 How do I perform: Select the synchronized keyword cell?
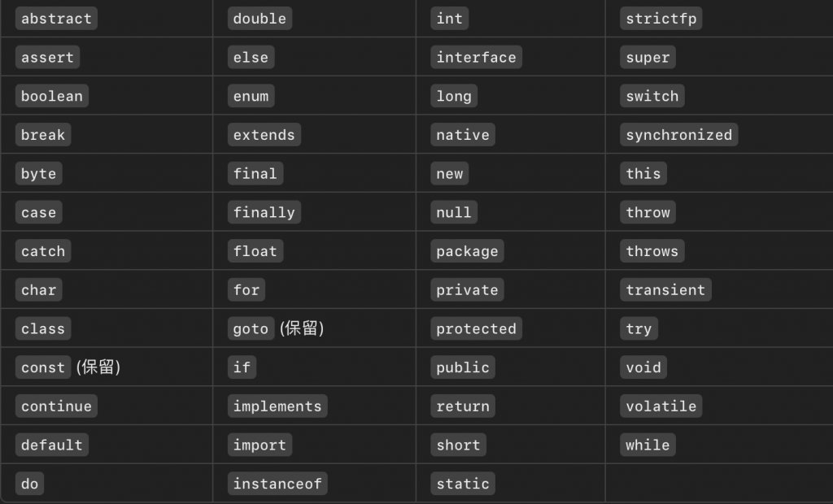point(679,135)
